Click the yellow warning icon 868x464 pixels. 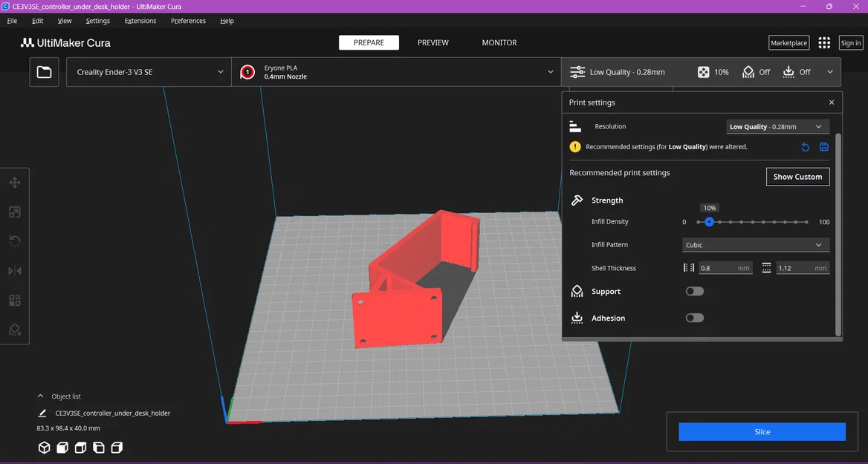click(576, 146)
